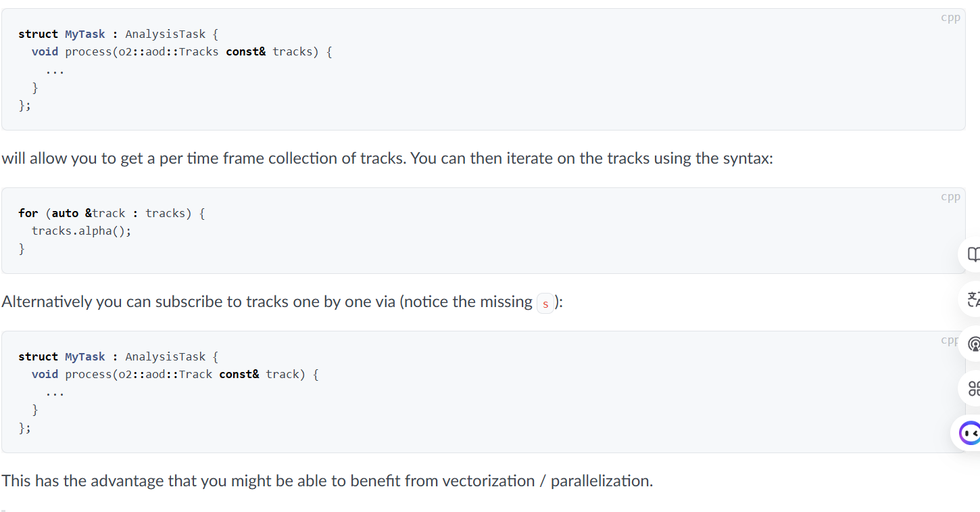The height and width of the screenshot is (512, 980).
Task: Click the cpp label on first code block
Action: (x=950, y=18)
